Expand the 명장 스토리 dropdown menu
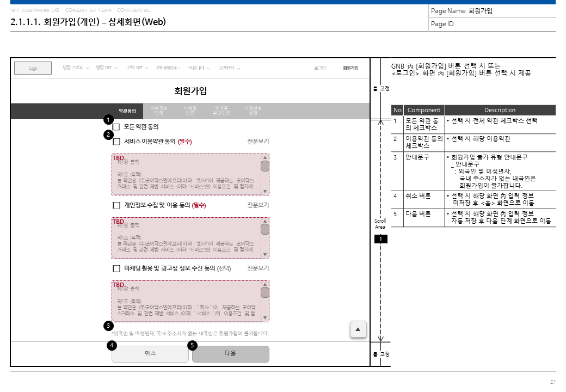The width and height of the screenshot is (566, 392). [x=76, y=68]
